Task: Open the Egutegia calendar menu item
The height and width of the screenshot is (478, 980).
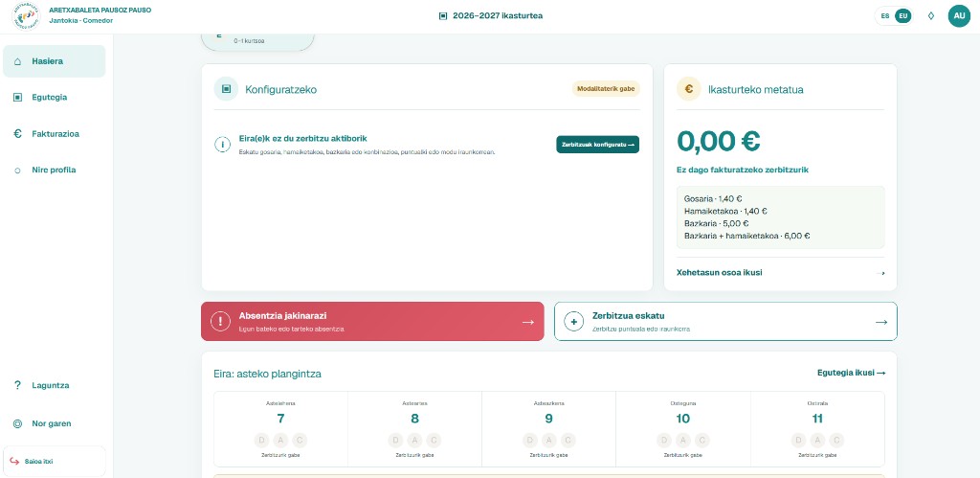Action: pos(55,97)
